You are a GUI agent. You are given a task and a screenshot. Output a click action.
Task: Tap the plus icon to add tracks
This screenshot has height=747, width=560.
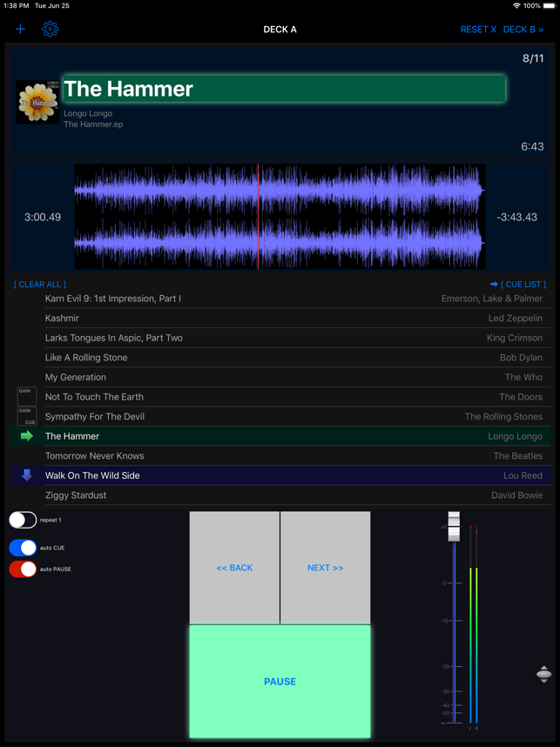point(20,30)
